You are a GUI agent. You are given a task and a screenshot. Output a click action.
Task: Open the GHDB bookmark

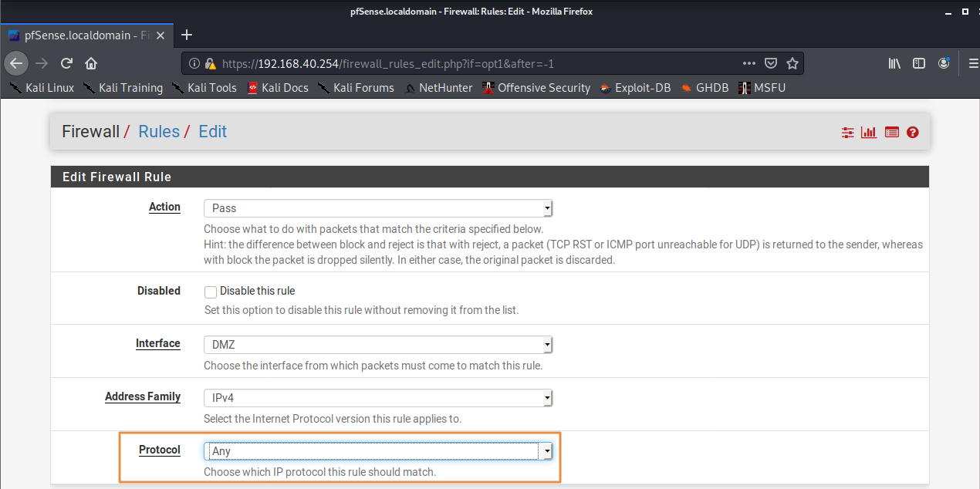705,88
